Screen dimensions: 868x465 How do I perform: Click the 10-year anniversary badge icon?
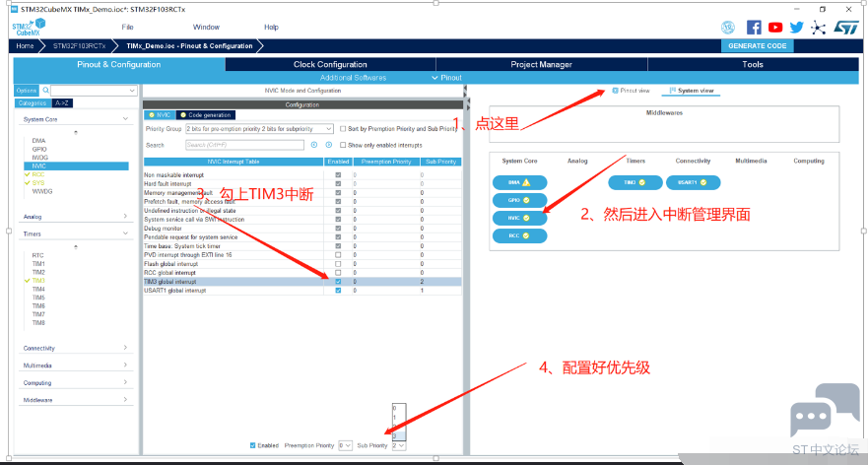[728, 28]
